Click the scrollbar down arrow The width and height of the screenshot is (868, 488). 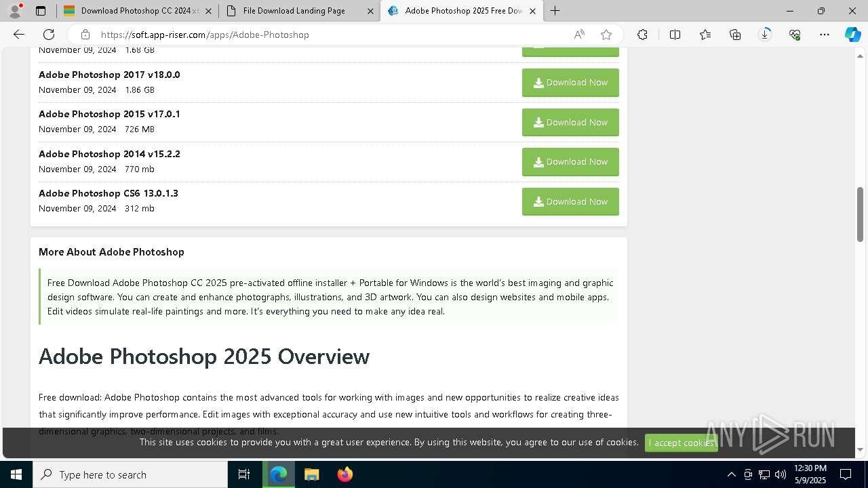[x=860, y=449]
